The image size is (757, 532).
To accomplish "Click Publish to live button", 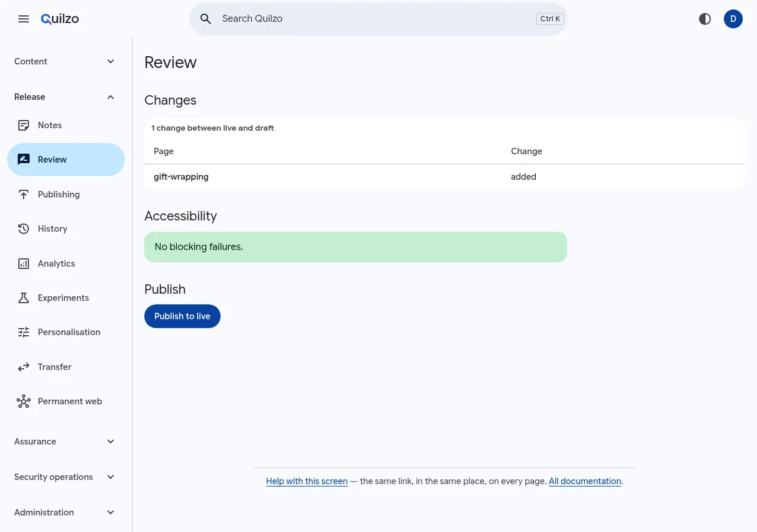I will (x=182, y=316).
